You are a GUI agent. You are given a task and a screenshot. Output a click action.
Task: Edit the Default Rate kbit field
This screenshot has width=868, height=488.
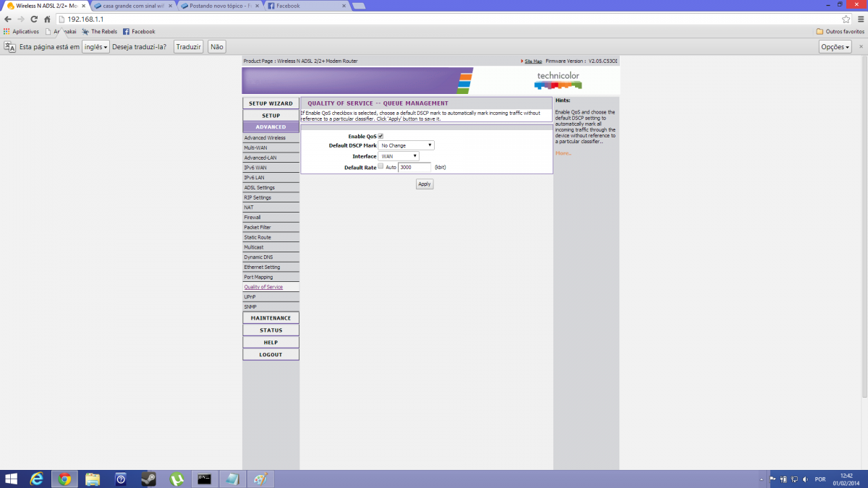(414, 167)
